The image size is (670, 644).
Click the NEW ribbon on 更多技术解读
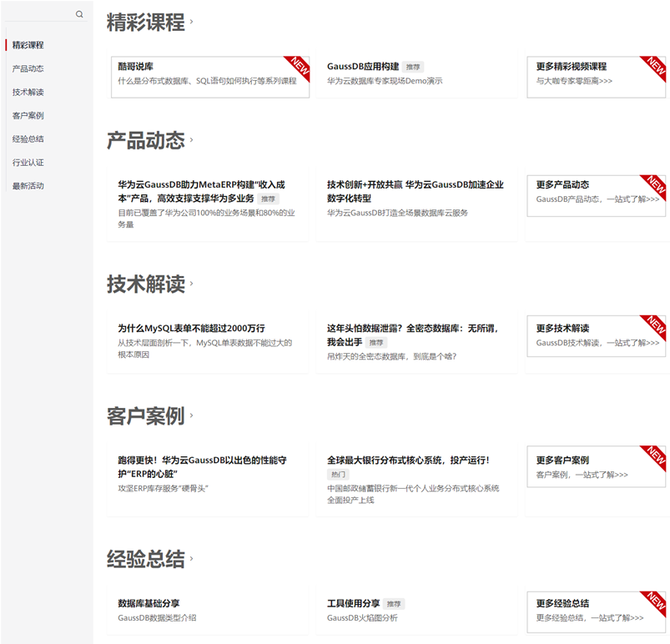coord(655,324)
